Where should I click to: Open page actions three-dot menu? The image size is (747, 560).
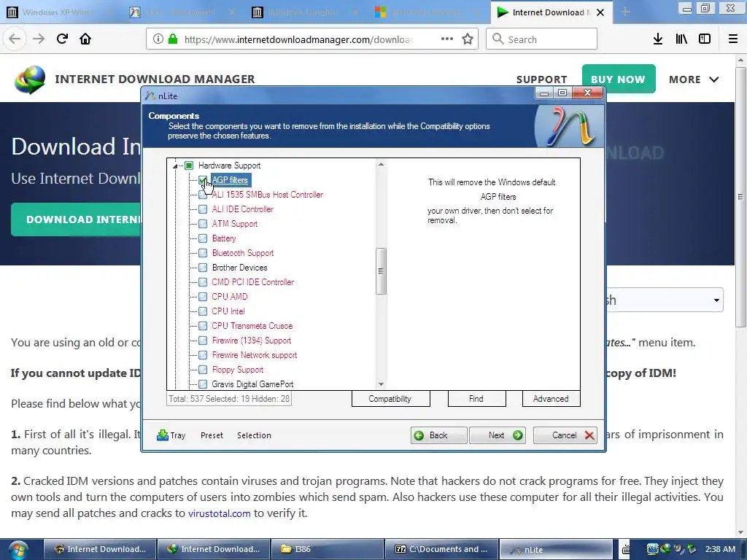pyautogui.click(x=447, y=39)
